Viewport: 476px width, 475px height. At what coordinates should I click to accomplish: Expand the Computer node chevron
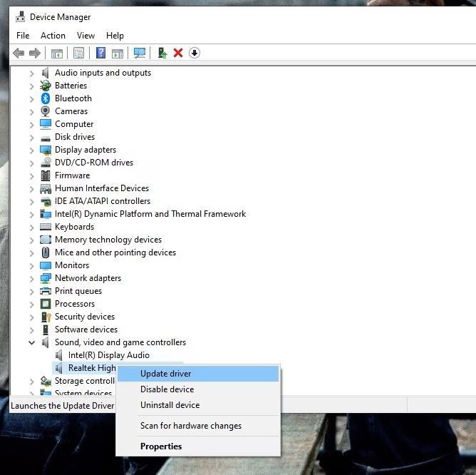click(x=31, y=124)
